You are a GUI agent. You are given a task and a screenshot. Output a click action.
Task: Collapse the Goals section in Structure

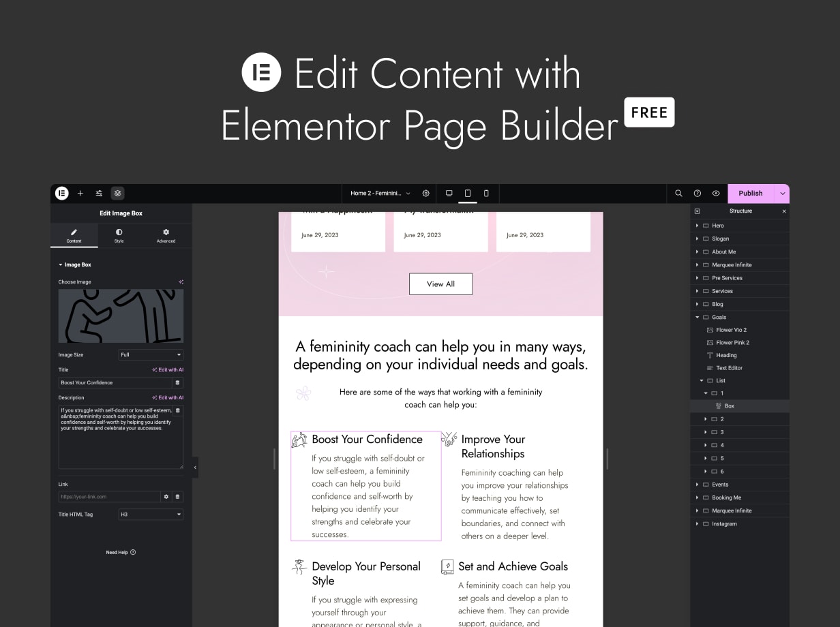tap(697, 317)
